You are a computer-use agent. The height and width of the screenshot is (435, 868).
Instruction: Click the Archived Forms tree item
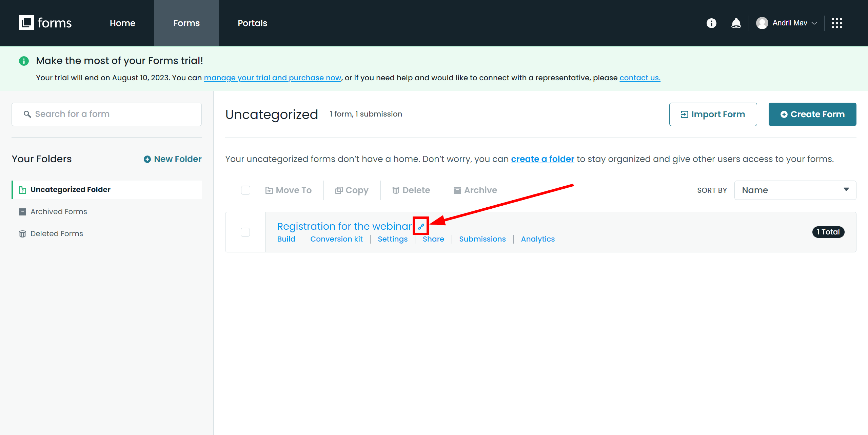click(x=59, y=211)
